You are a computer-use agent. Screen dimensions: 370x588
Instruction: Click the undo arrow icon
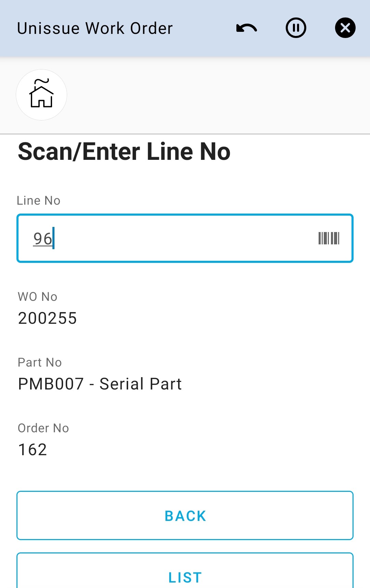coord(247,28)
